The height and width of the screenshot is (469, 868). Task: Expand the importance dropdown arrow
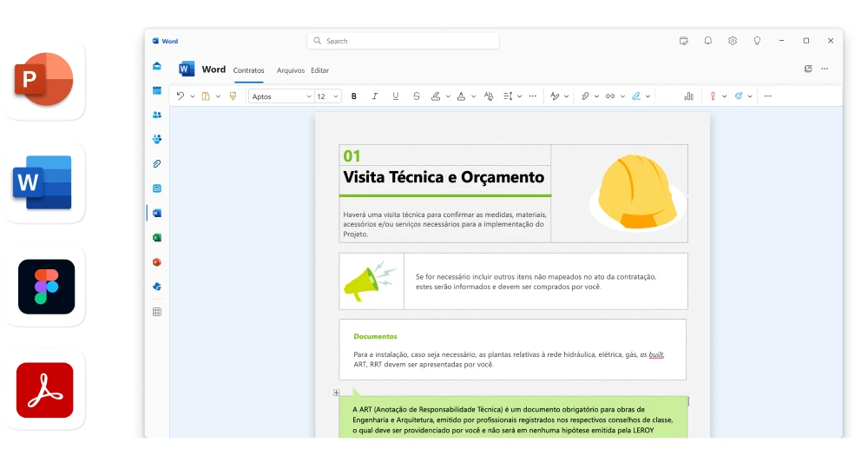[x=724, y=96]
